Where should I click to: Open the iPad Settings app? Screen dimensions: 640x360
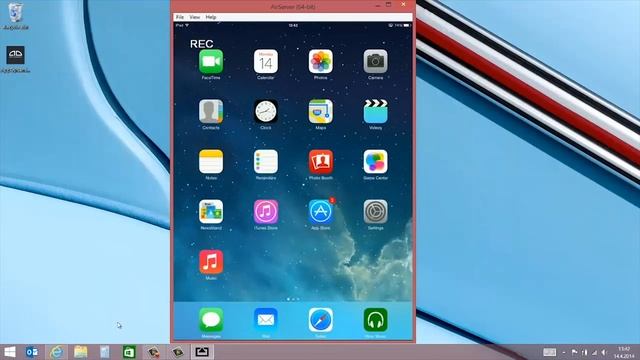click(376, 212)
